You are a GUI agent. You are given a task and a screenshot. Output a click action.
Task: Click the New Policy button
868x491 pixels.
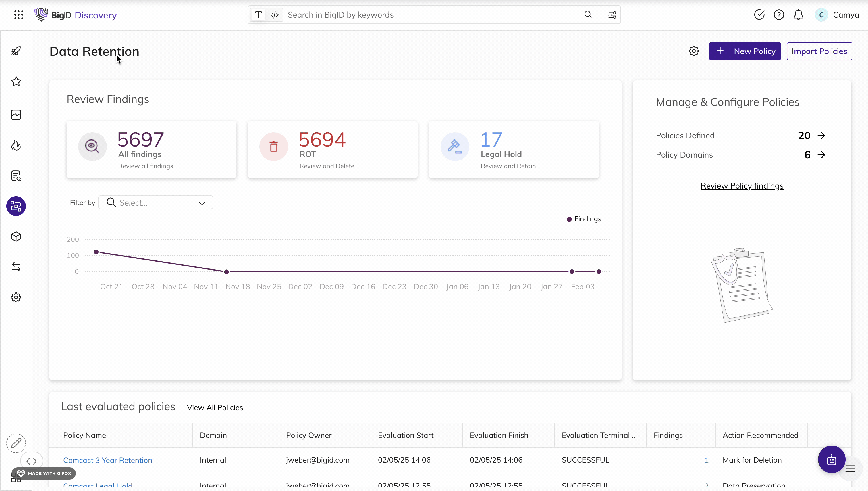(x=745, y=51)
